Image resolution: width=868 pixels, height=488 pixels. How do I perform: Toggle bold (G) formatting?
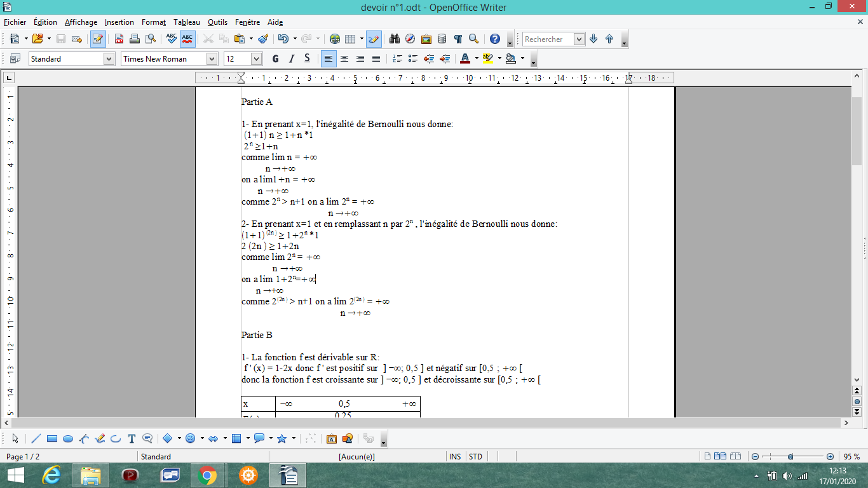275,58
